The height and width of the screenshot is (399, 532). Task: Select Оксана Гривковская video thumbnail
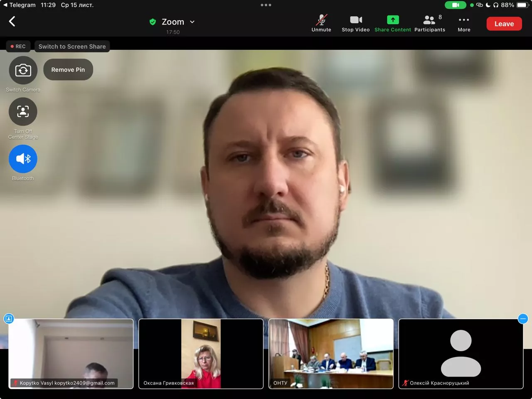click(201, 353)
